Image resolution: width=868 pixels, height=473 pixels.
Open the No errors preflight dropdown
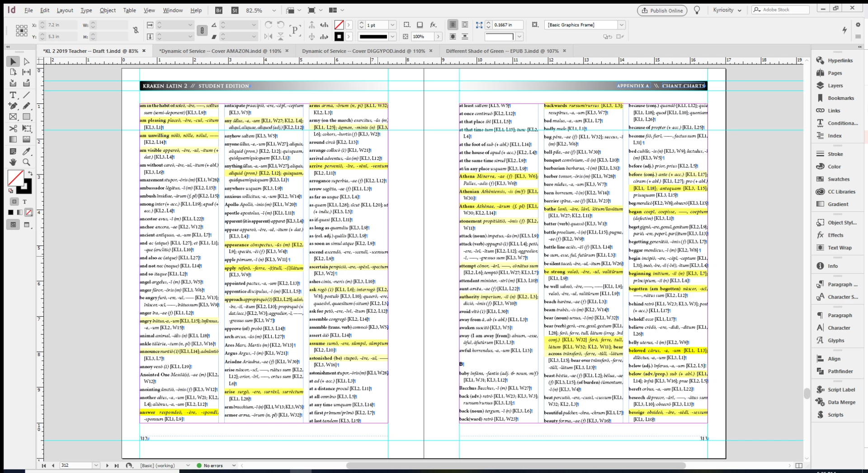(x=234, y=465)
